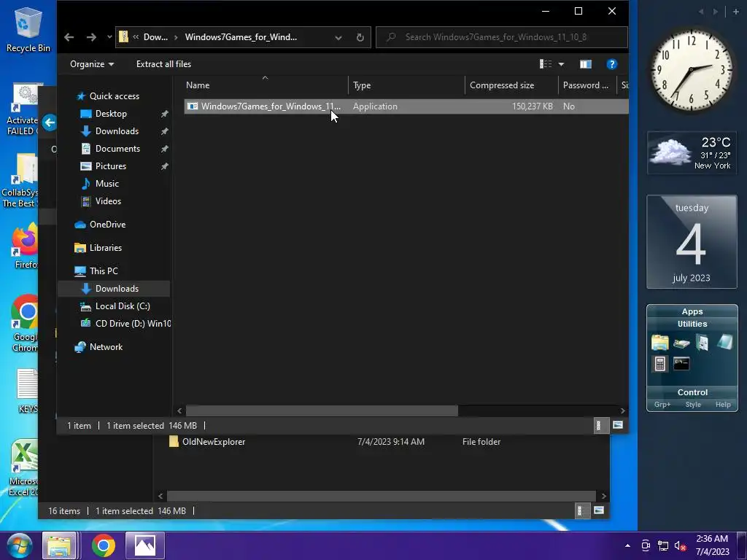747x560 pixels.
Task: Expand the address bar history dropdown
Action: pyautogui.click(x=338, y=38)
